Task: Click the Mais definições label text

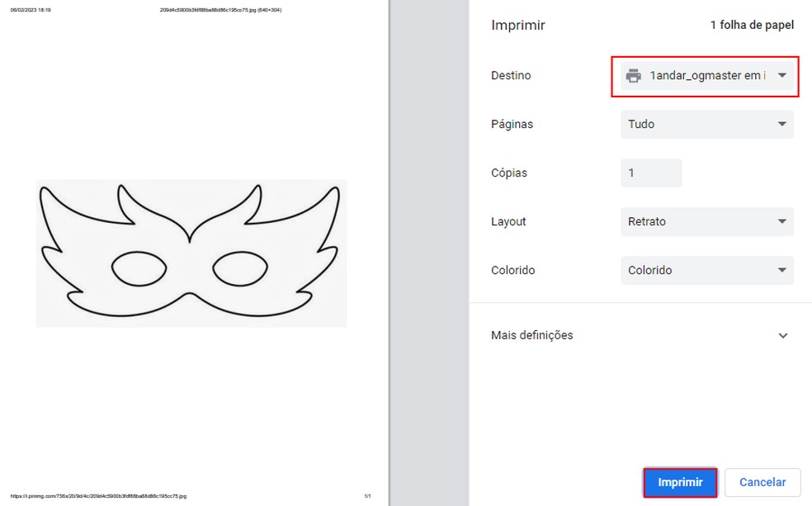Action: click(531, 335)
